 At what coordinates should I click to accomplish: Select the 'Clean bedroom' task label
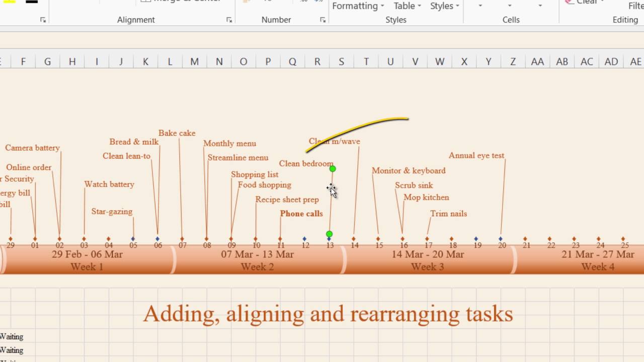pyautogui.click(x=306, y=163)
